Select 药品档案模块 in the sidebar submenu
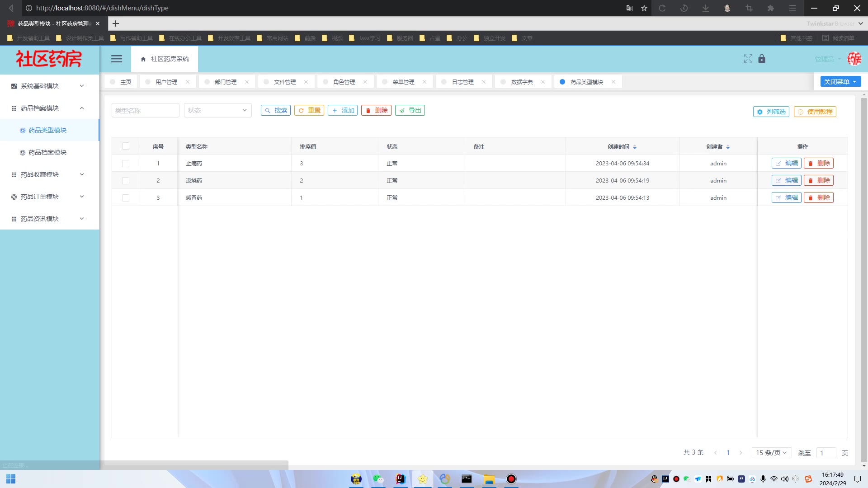Image resolution: width=868 pixels, height=488 pixels. coord(47,152)
